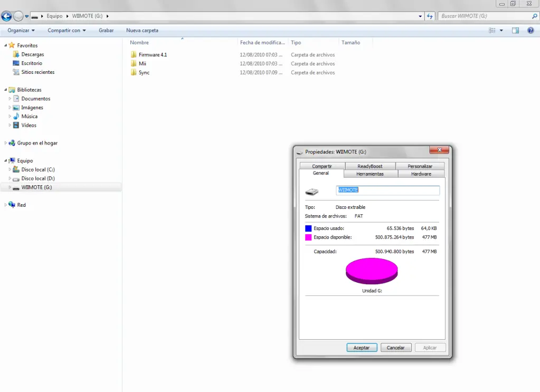Screen dimensions: 540x392
Task: Open the address bar history dropdown
Action: click(420, 16)
